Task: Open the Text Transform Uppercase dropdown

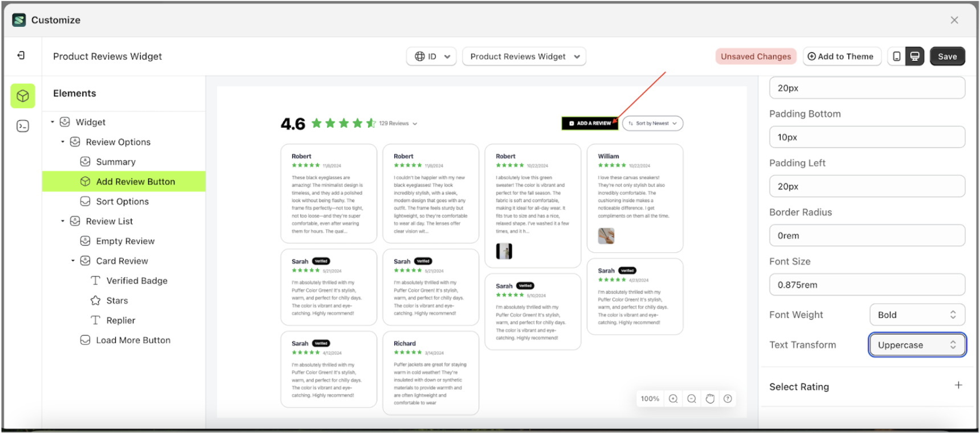Action: pos(917,345)
